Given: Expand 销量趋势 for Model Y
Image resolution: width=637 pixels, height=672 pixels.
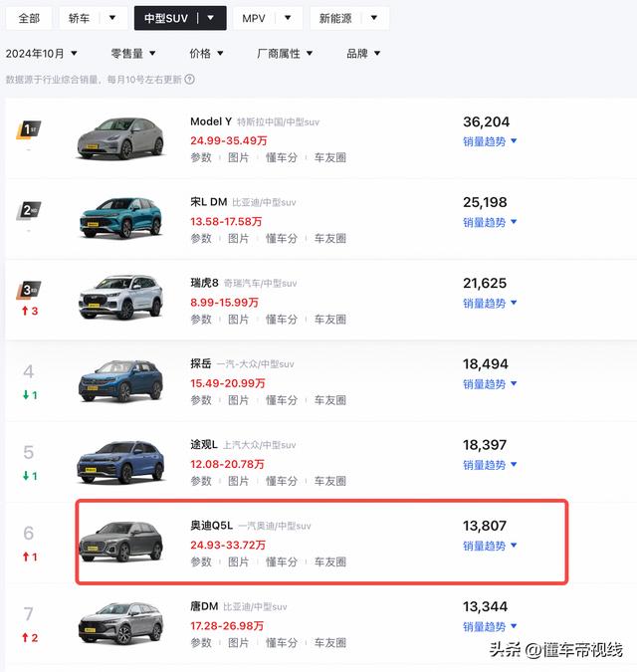Looking at the screenshot, I should [x=490, y=141].
